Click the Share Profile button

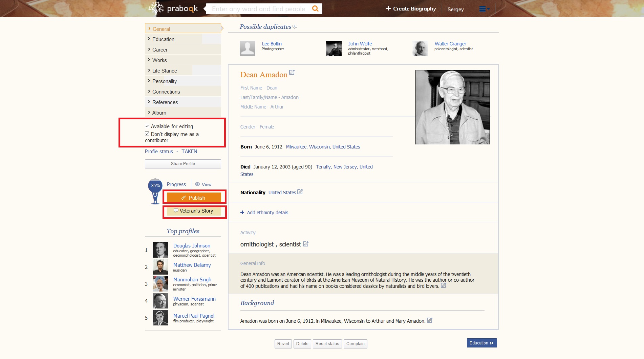183,164
